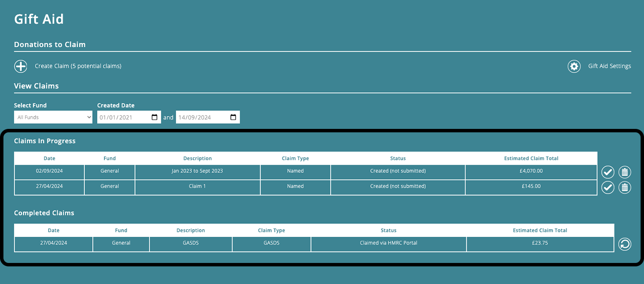Viewport: 644px width, 284px height.
Task: Click the Date header in Claims In Progress
Action: pyautogui.click(x=49, y=159)
